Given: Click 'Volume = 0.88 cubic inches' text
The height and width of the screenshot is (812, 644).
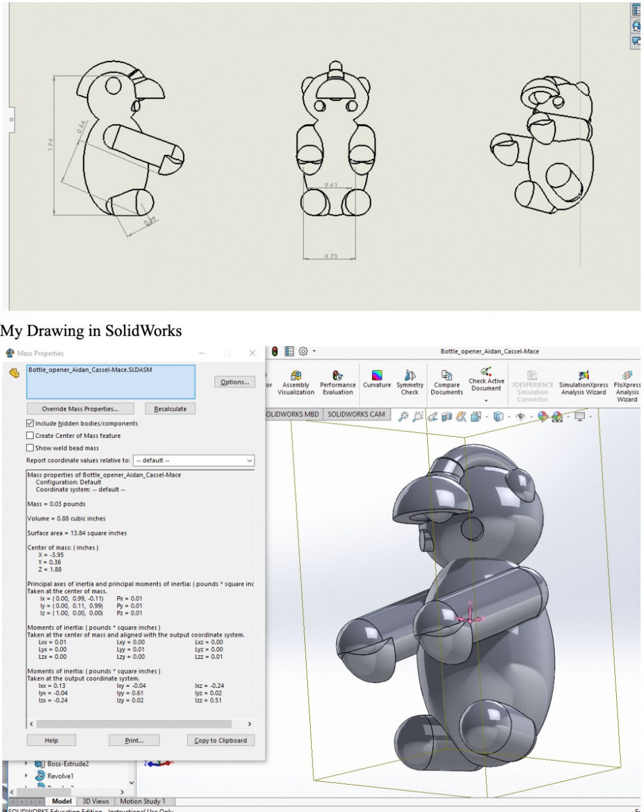Looking at the screenshot, I should (67, 519).
